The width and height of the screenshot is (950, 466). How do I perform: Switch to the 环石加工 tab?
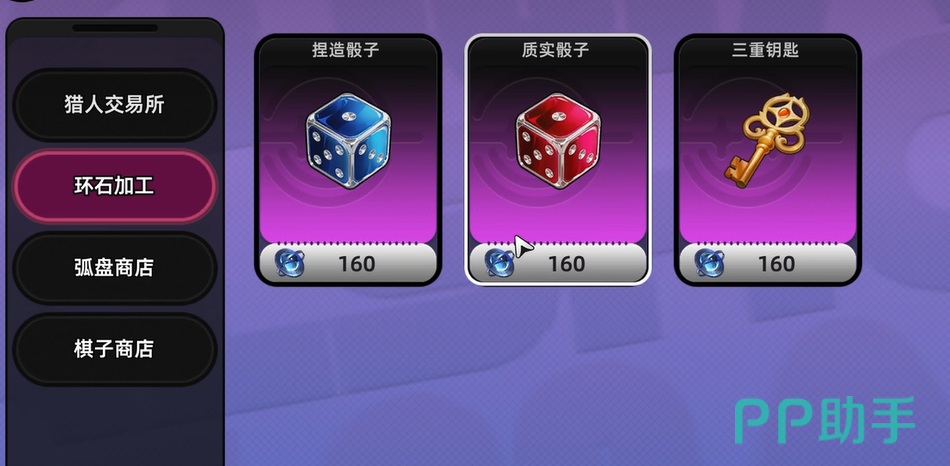pyautogui.click(x=115, y=186)
